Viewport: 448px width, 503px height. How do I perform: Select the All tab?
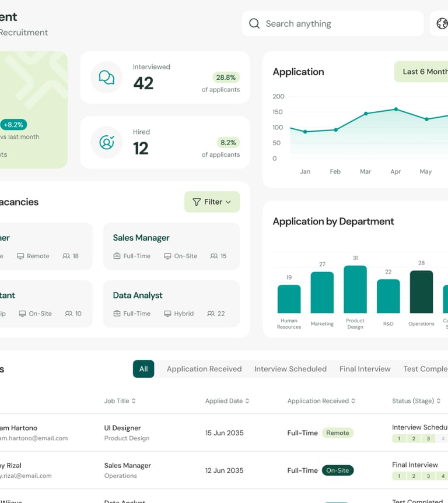click(x=143, y=369)
